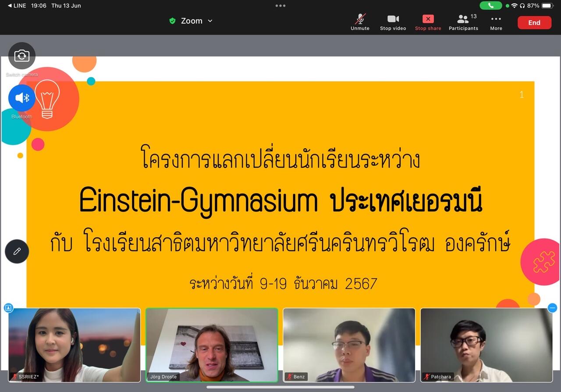The width and height of the screenshot is (561, 392).
Task: Collapse video strip with blue minus button
Action: (553, 308)
